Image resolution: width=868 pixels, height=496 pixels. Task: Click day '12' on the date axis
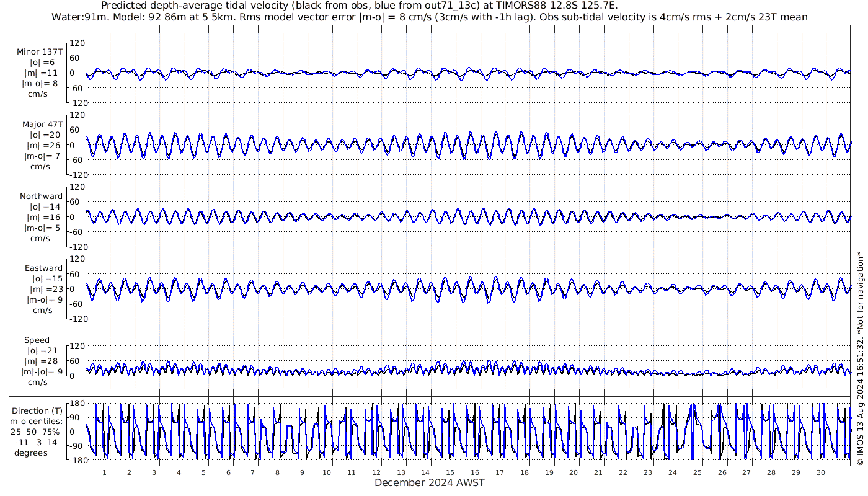pos(376,472)
